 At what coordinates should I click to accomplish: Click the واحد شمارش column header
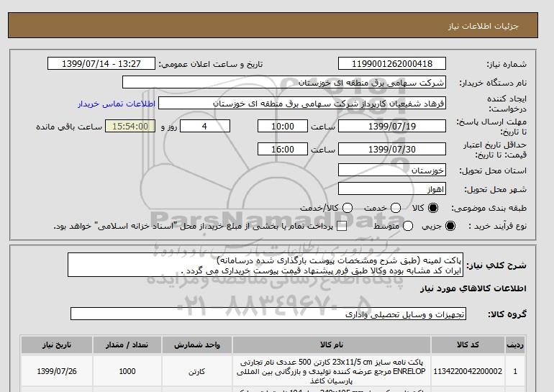pyautogui.click(x=197, y=345)
